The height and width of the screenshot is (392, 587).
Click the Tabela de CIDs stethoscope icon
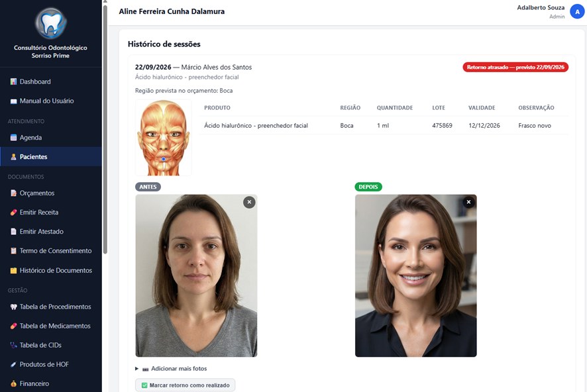click(13, 345)
